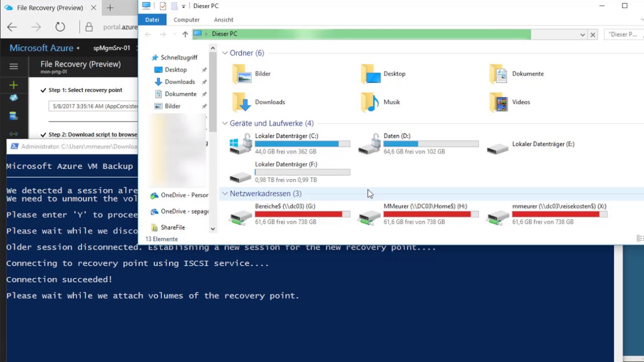644x362 pixels.
Task: Select the ShareFile entry in navigation pane
Action: tap(168, 227)
